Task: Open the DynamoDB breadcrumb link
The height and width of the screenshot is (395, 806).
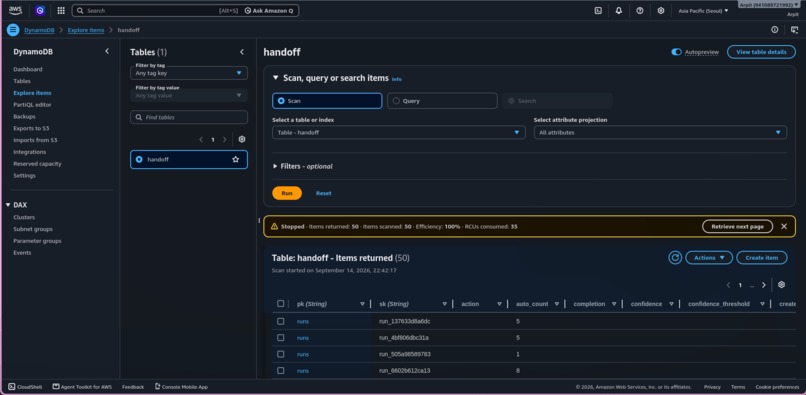Action: pos(39,30)
